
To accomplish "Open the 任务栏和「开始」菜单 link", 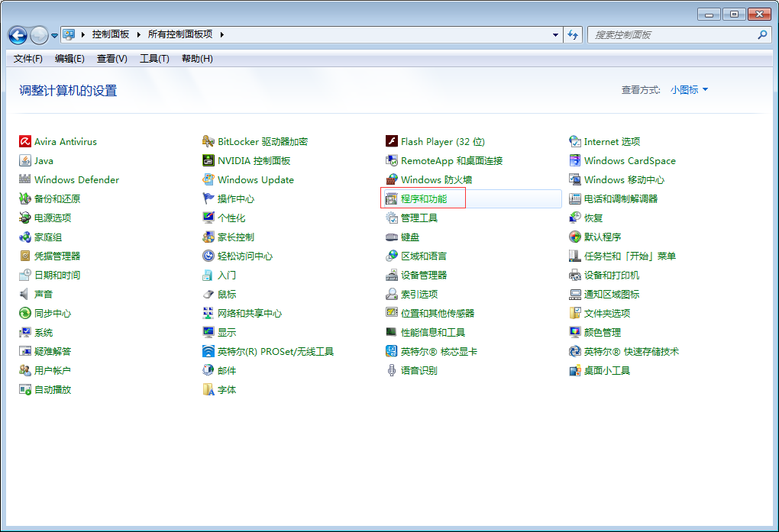I will 630,256.
